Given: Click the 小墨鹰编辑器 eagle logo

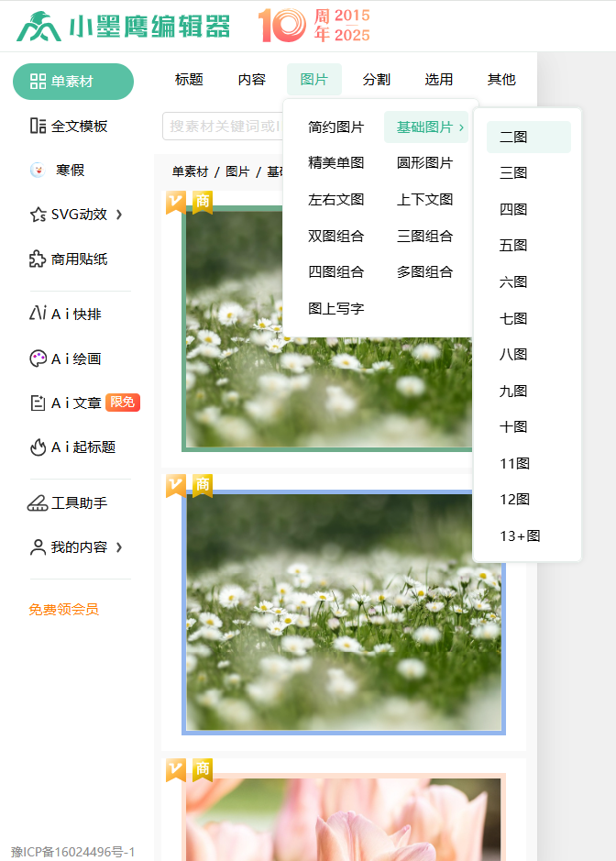Looking at the screenshot, I should [38, 27].
